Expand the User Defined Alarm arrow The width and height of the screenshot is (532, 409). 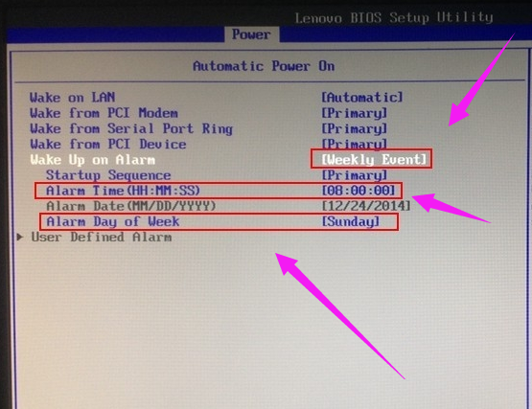[x=20, y=237]
